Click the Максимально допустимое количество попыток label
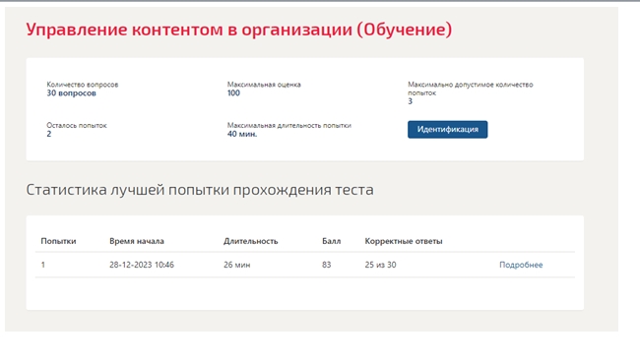 tap(471, 89)
